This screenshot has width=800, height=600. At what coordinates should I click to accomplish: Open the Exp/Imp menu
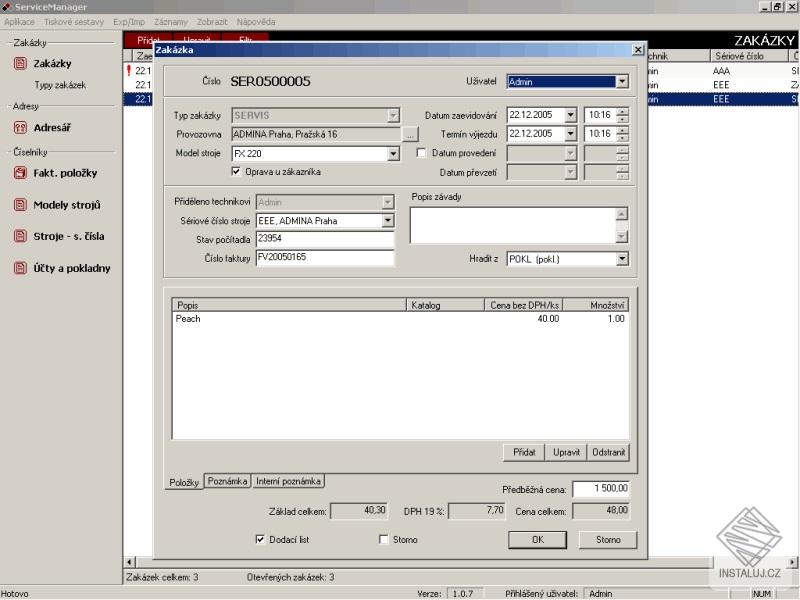129,22
